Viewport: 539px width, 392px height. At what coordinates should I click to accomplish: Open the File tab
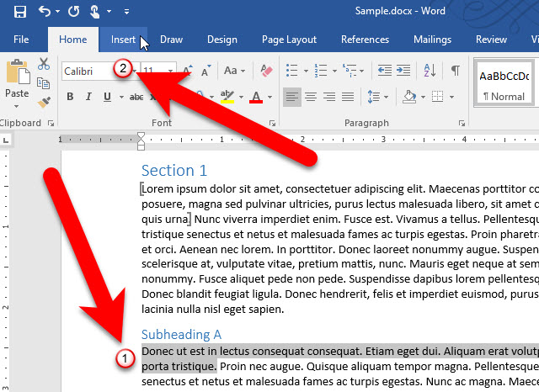pos(21,40)
